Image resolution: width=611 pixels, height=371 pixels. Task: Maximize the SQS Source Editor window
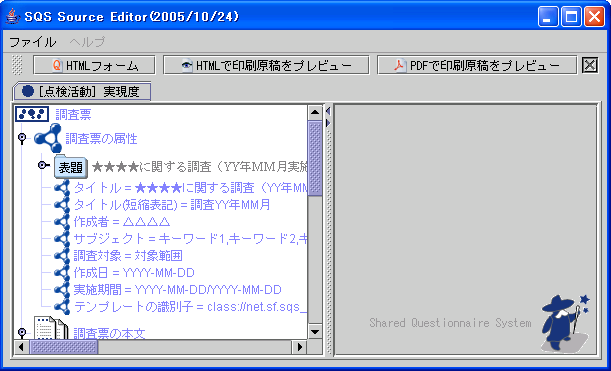click(571, 17)
